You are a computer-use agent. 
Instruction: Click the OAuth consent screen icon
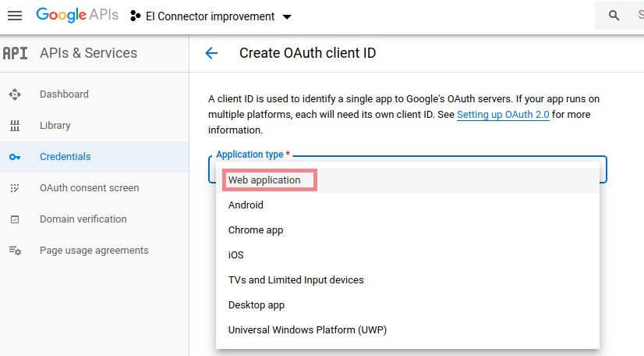[x=14, y=188]
